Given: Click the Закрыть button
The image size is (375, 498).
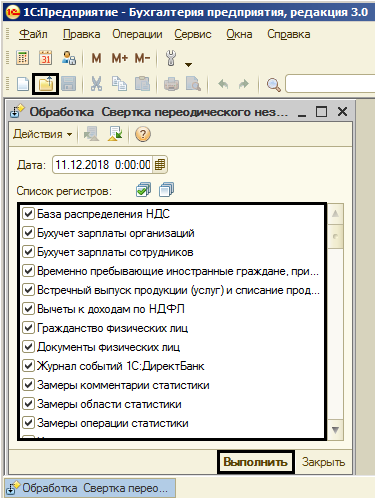Looking at the screenshot, I should pyautogui.click(x=323, y=462).
